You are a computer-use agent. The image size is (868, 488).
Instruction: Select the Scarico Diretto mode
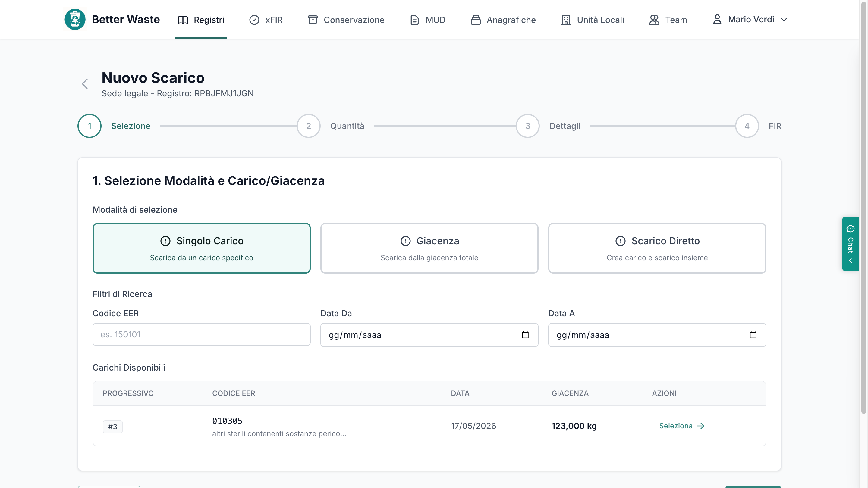click(x=657, y=248)
